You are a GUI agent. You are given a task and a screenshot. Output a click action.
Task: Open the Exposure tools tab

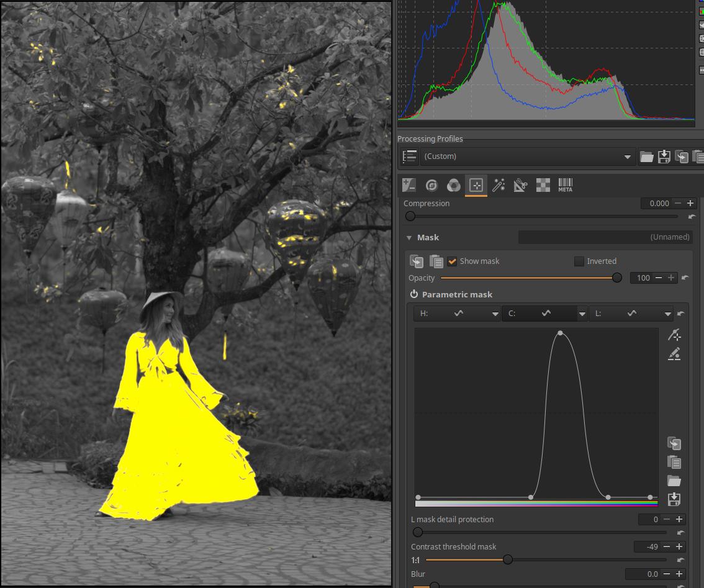pyautogui.click(x=409, y=185)
